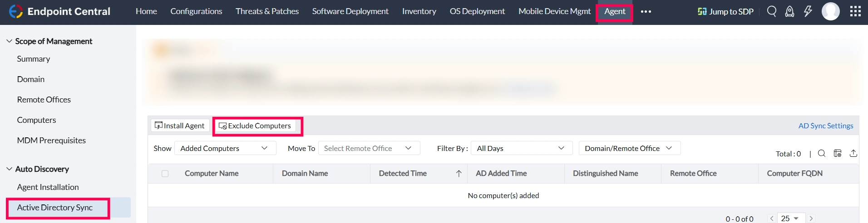
Task: Select Agent Installation in the sidebar
Action: [x=48, y=187]
